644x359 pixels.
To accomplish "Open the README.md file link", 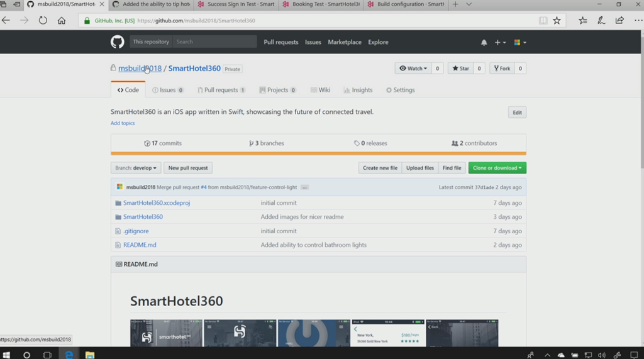I will pos(140,245).
